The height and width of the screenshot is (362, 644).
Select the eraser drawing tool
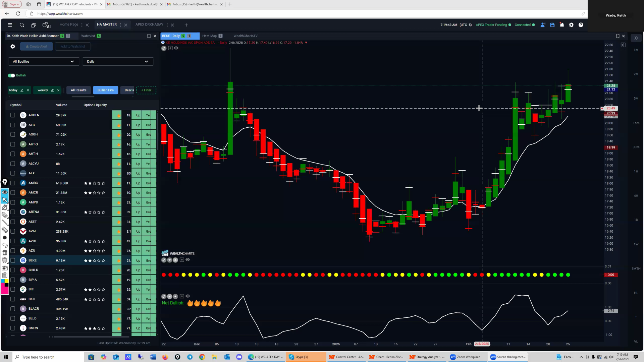5,230
